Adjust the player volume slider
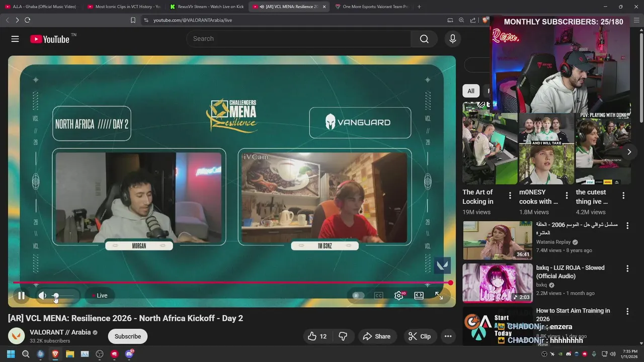 pos(64,296)
